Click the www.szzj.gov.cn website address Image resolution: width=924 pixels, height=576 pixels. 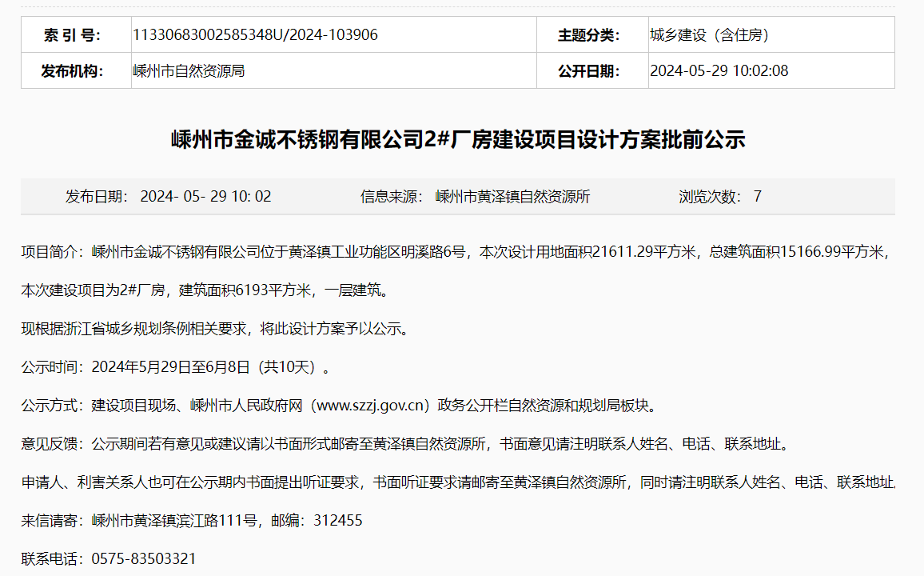(373, 406)
